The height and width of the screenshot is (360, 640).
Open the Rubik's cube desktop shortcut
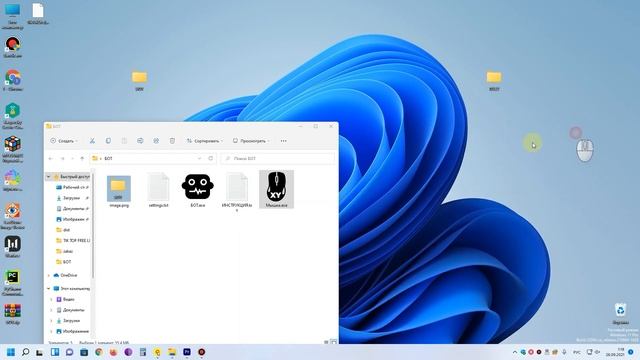[x=13, y=149]
